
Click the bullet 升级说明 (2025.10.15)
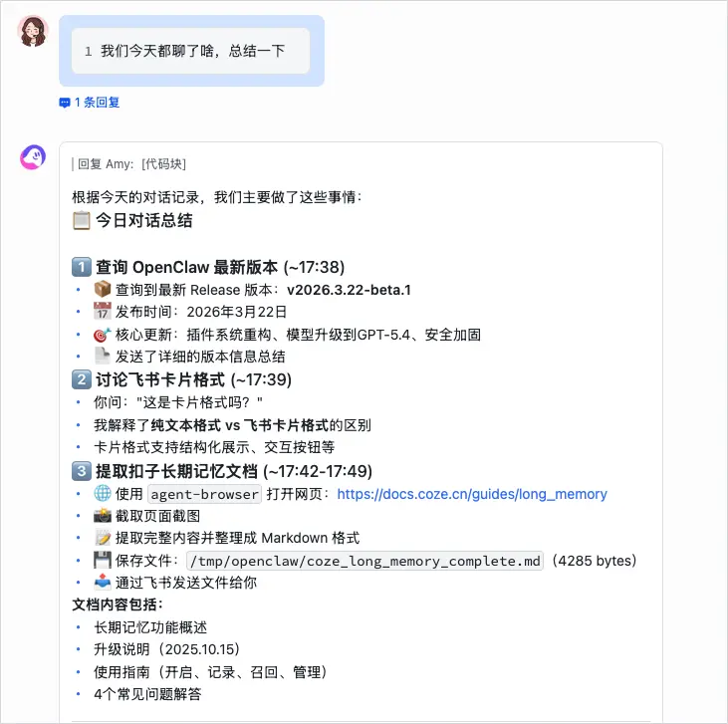pos(167,649)
